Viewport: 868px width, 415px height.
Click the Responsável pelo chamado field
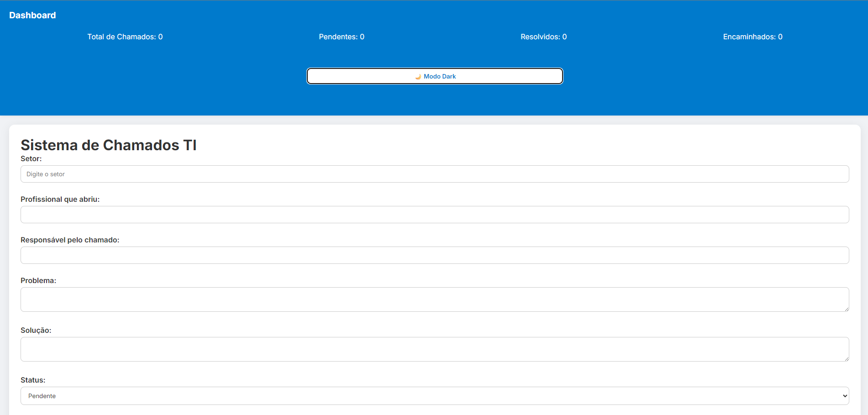434,255
